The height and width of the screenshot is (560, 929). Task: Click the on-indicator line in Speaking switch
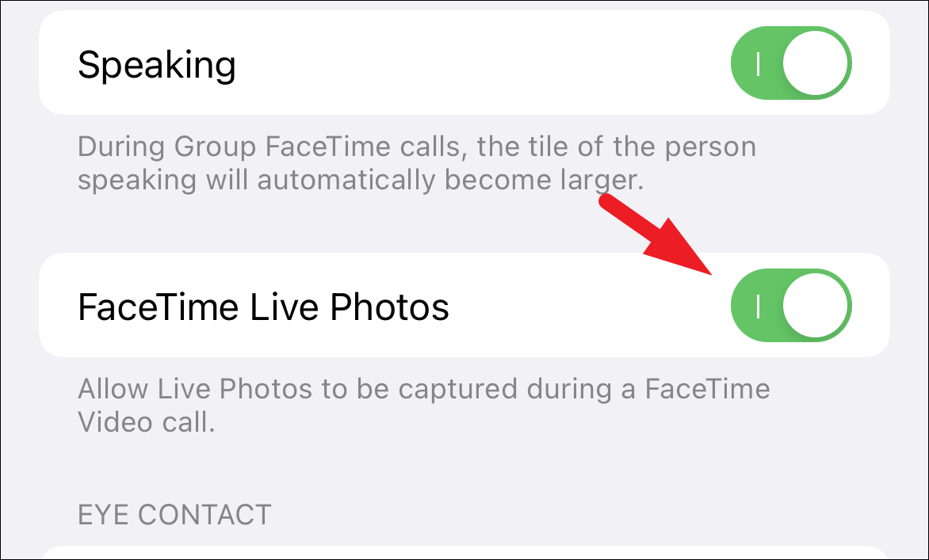click(759, 63)
